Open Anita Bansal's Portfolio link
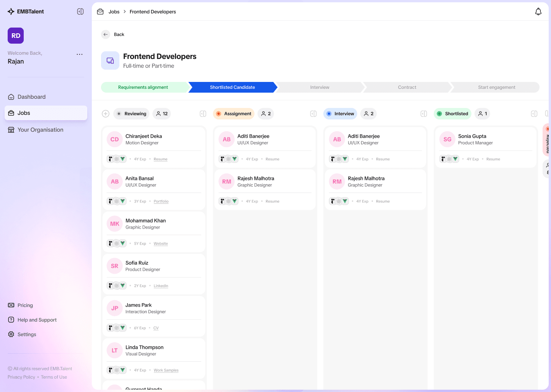This screenshot has width=551, height=392. (161, 201)
